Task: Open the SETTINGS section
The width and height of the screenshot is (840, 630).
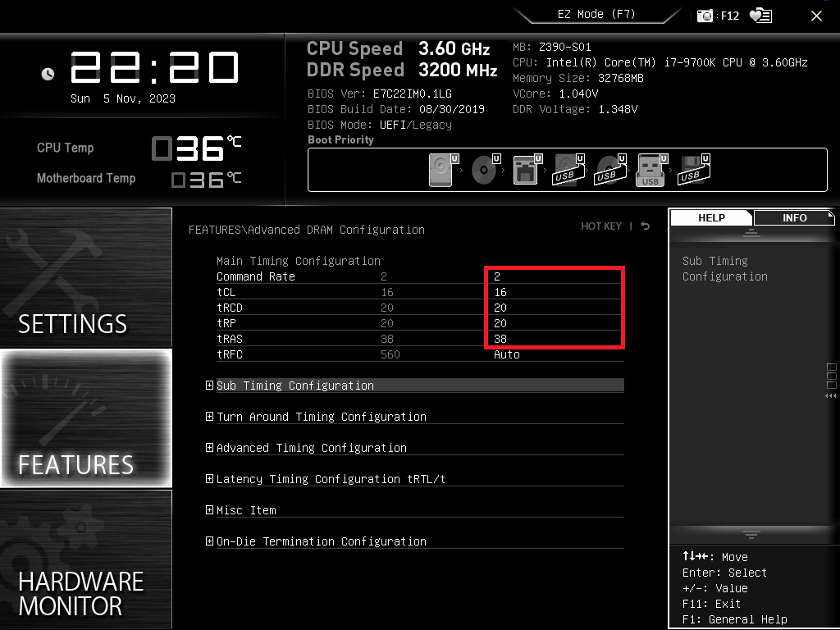Action: 86,279
